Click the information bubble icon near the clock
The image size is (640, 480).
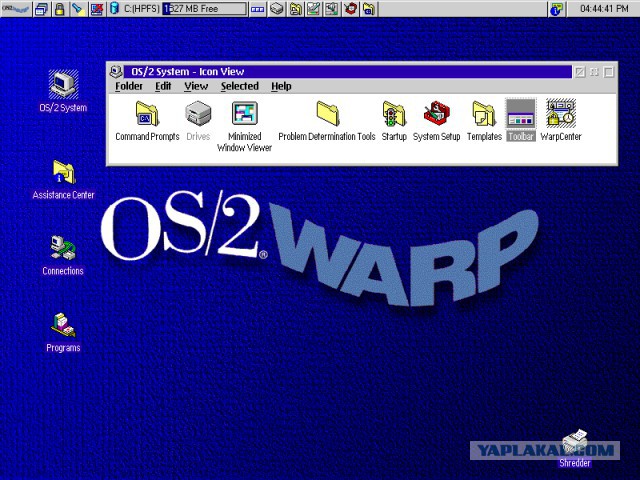coord(556,9)
